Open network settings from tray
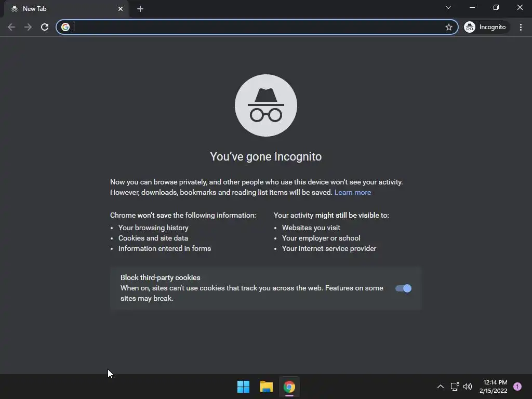 455,387
